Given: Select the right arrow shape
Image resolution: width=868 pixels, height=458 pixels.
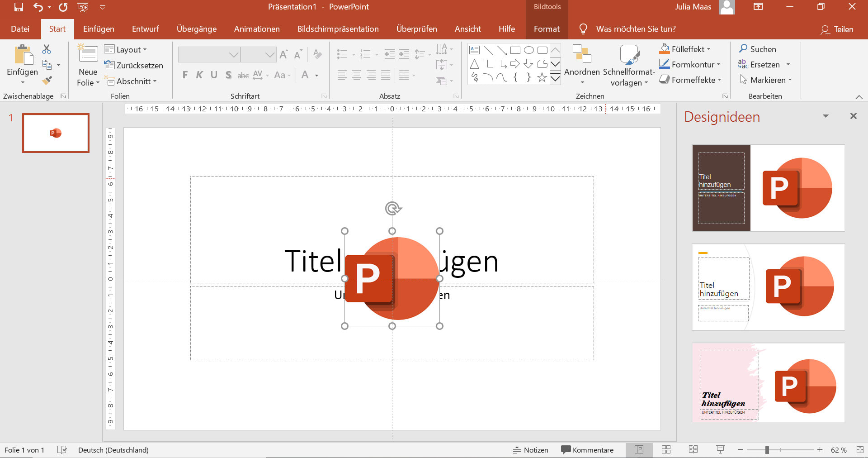Looking at the screenshot, I should coord(515,64).
